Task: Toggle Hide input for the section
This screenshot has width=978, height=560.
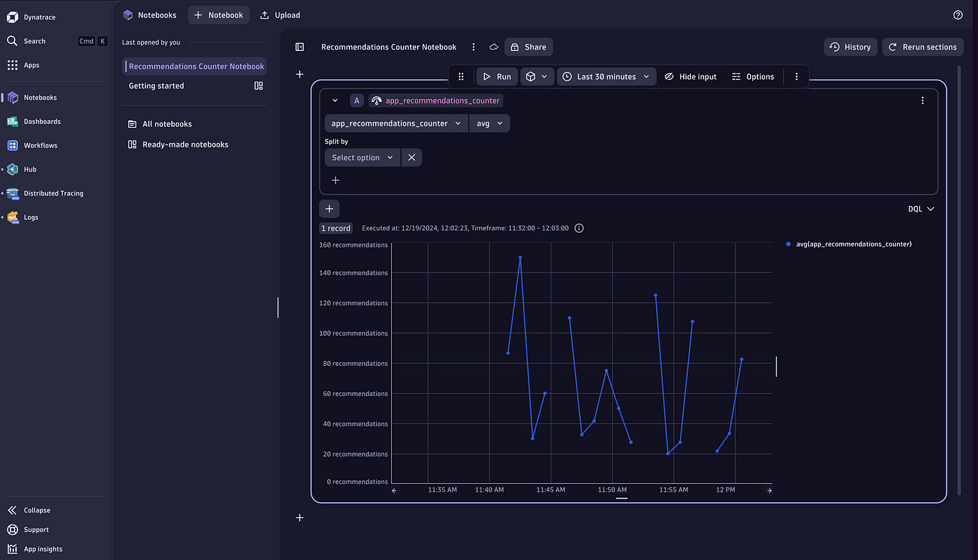Action: coord(690,77)
